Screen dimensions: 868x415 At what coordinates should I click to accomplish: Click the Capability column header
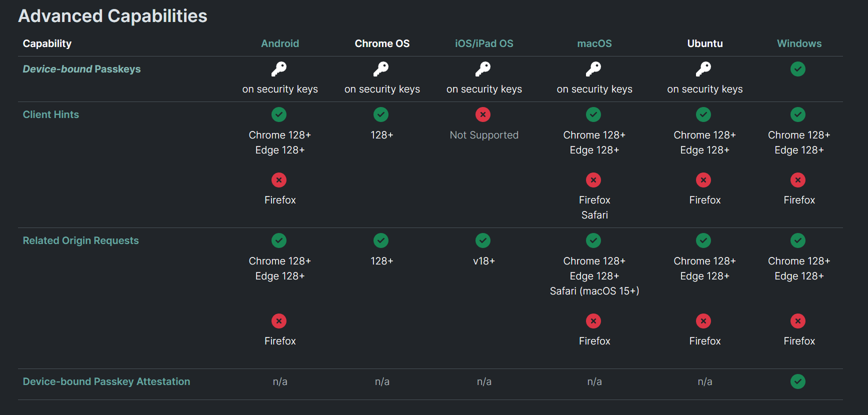pyautogui.click(x=47, y=43)
